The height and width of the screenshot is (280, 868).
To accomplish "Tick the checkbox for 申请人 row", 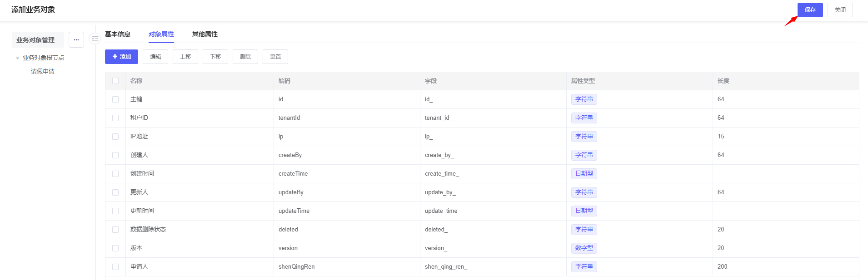I will [x=115, y=267].
